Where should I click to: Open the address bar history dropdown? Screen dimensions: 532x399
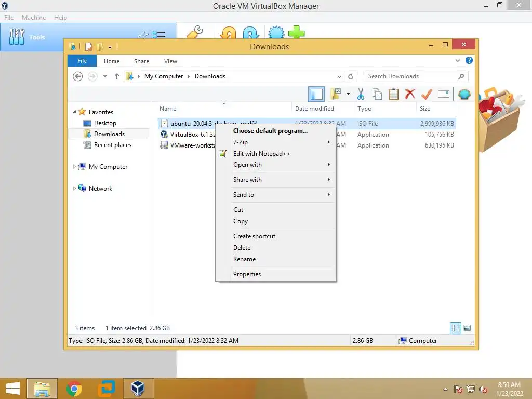click(x=339, y=77)
